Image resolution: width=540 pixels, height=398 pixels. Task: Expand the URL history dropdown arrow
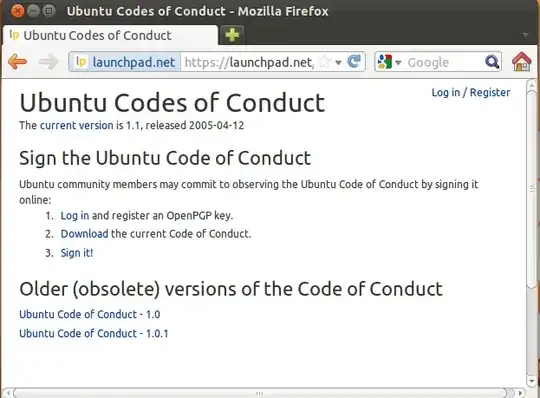338,63
